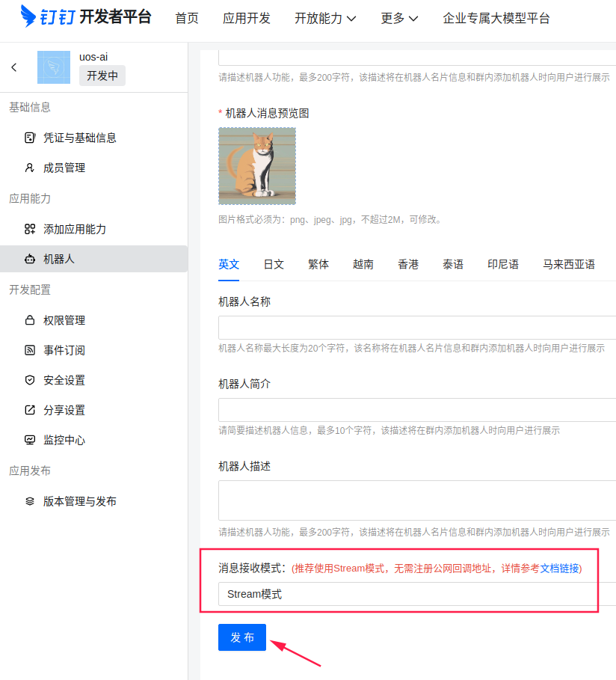The height and width of the screenshot is (680, 616).
Task: Click the 凭证与基础信息 credentials icon
Action: [29, 138]
